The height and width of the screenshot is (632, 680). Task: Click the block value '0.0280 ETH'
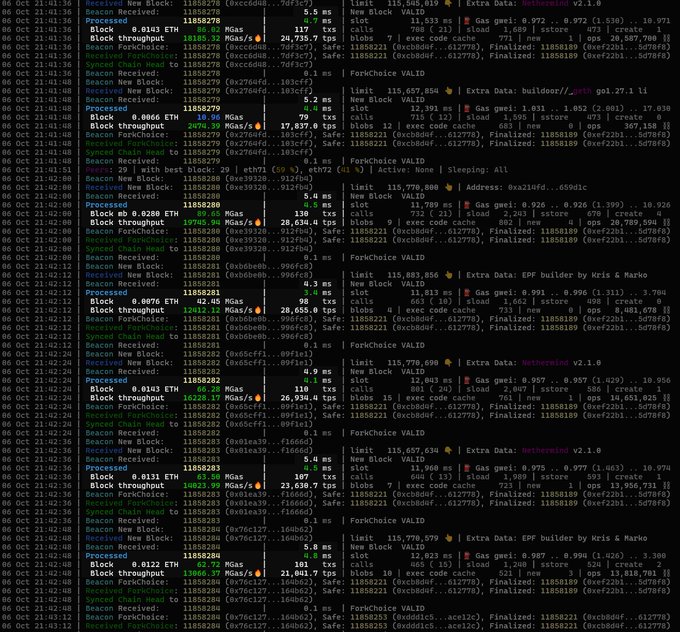coord(155,213)
